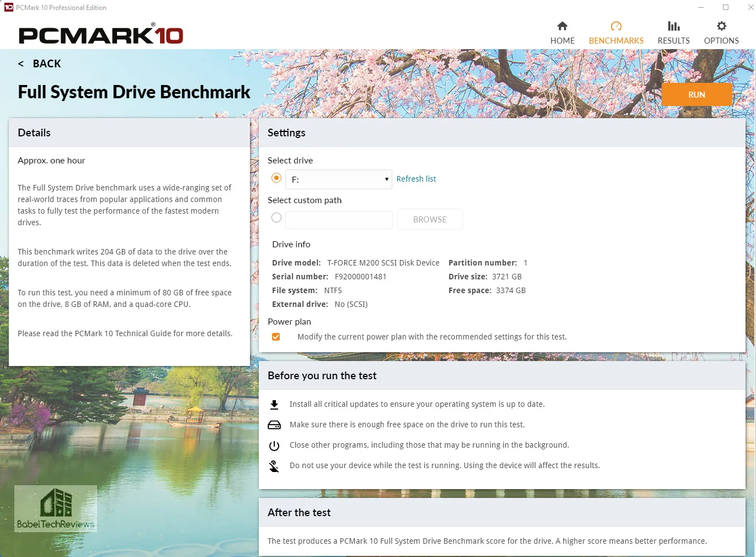Click the drive model T-FORCE M200 text
This screenshot has width=756, height=557.
click(x=383, y=263)
